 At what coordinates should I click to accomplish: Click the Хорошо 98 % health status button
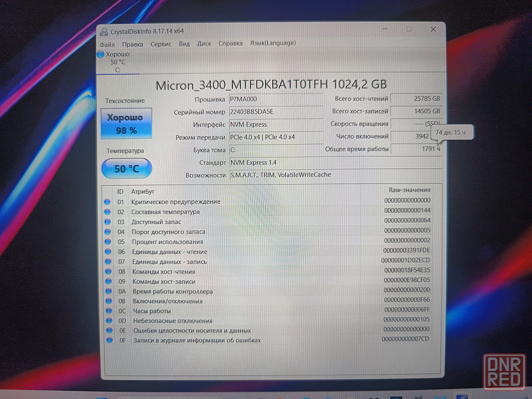tap(126, 123)
